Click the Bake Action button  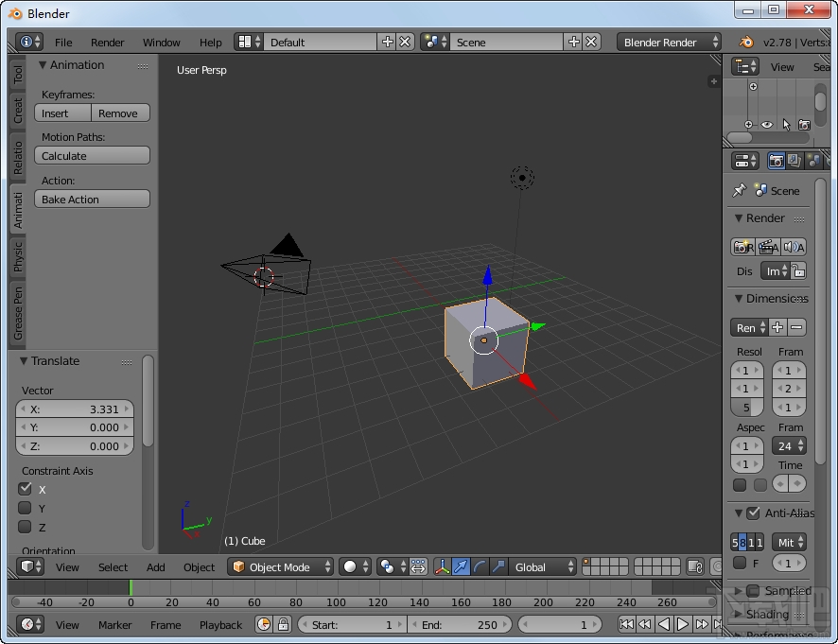point(92,200)
